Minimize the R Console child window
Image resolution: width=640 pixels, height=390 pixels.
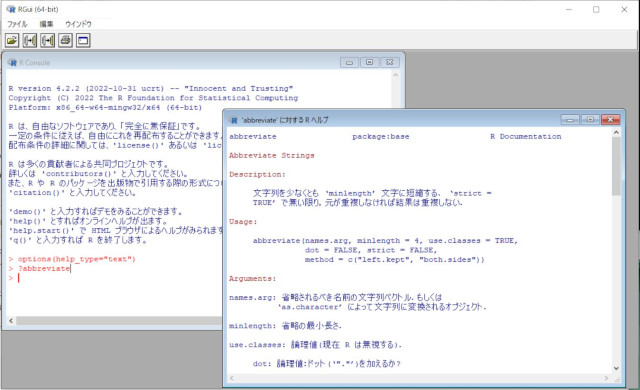(x=349, y=62)
